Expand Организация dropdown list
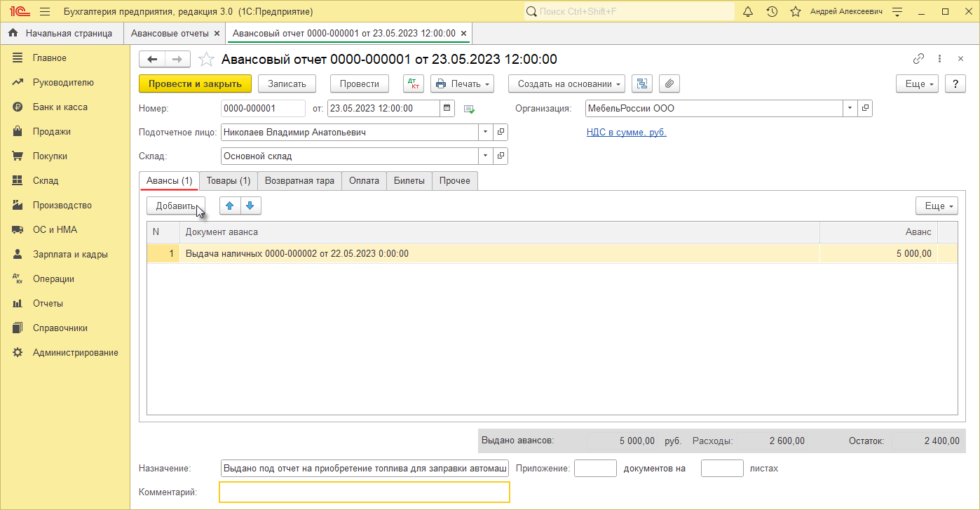 pos(850,108)
